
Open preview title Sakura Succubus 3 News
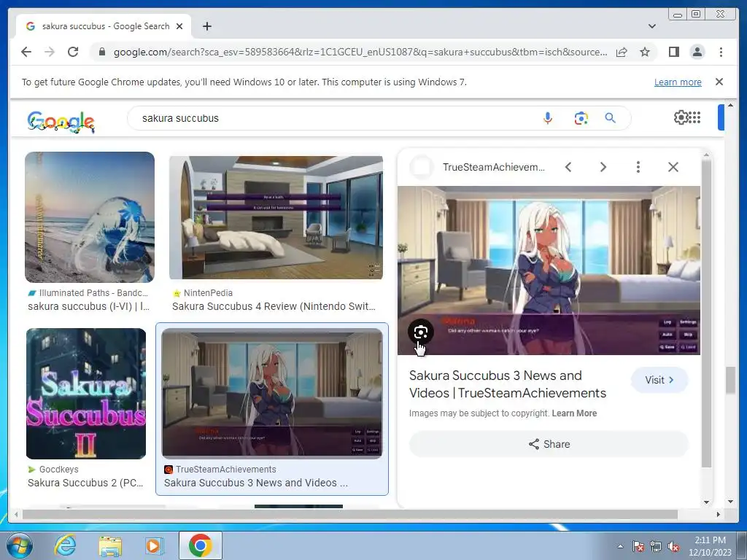coord(508,384)
